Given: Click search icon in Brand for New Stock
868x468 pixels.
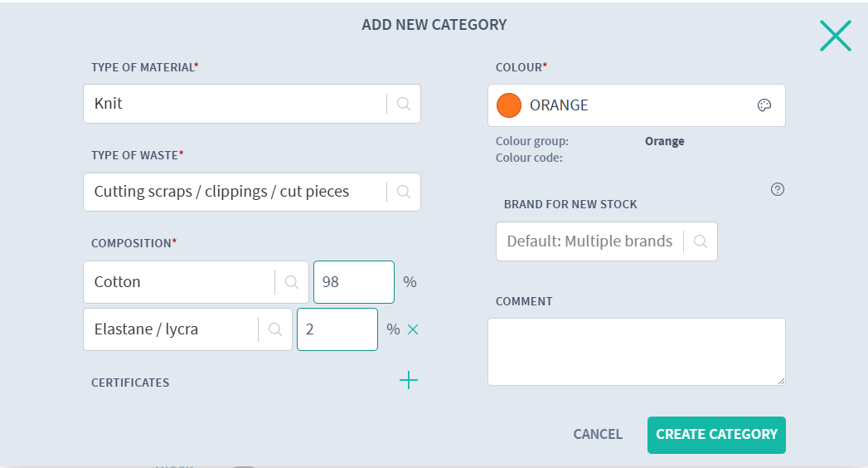Looking at the screenshot, I should [701, 241].
